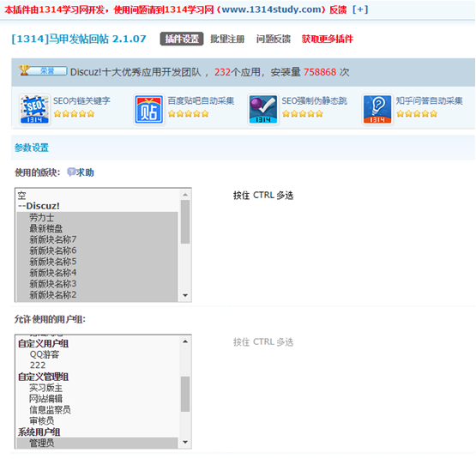Open the SEO强制伪静态跳 checkmark icon
The height and width of the screenshot is (459, 476).
[263, 109]
